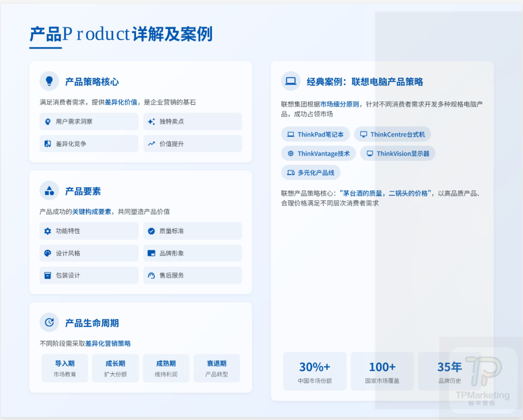523x420 pixels.
Task: Click the ThinkVantage技术 tag text
Action: coord(323,154)
